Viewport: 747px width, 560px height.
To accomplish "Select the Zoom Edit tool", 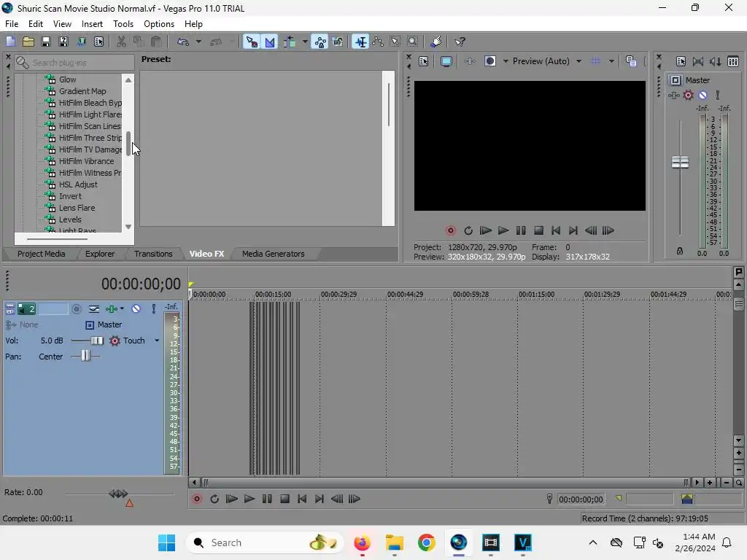I will (x=413, y=42).
